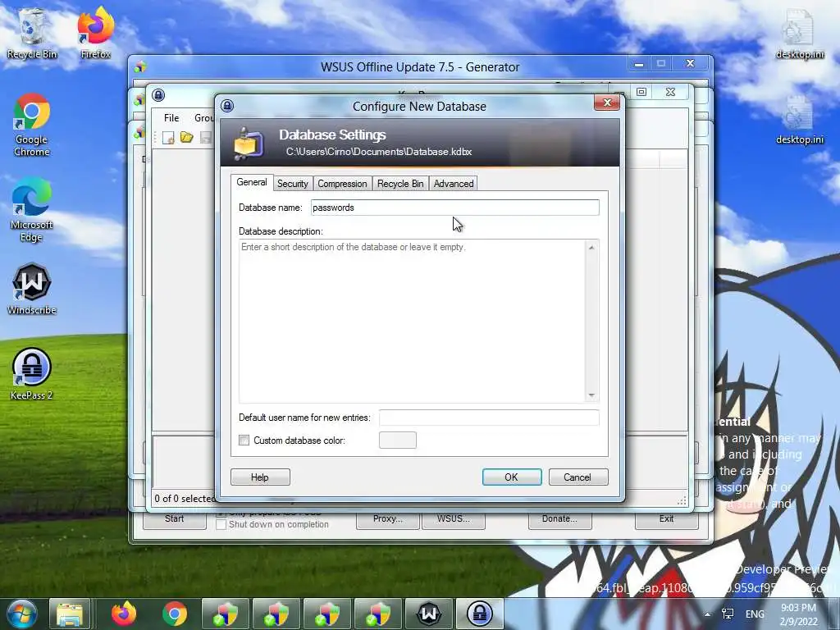Click Cancel in Configure New Database dialog
840x630 pixels.
[x=578, y=477]
